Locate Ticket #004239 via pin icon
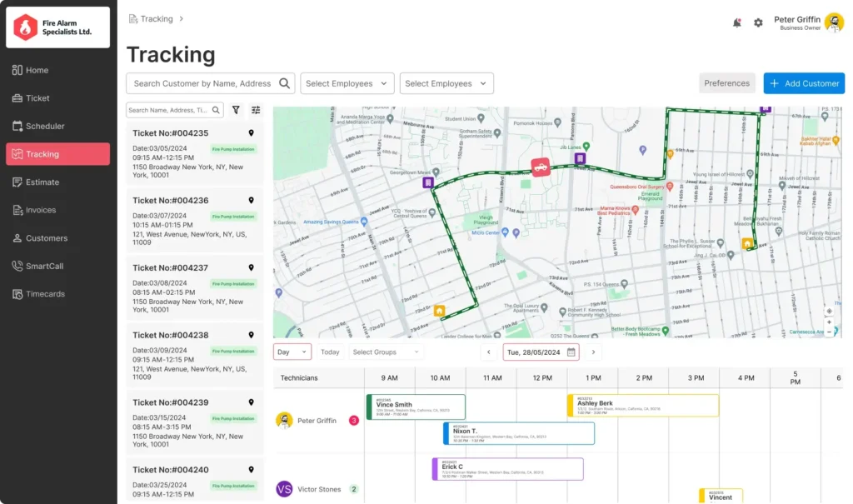 252,402
